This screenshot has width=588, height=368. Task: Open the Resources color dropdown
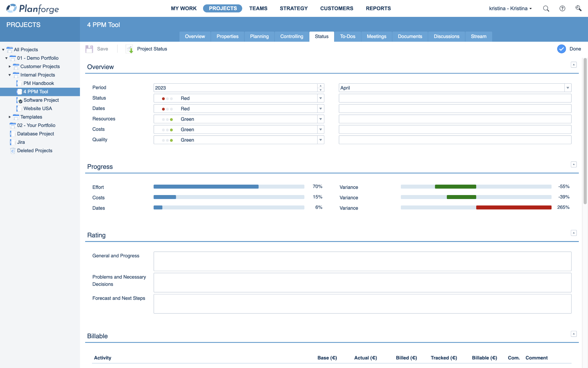[321, 119]
